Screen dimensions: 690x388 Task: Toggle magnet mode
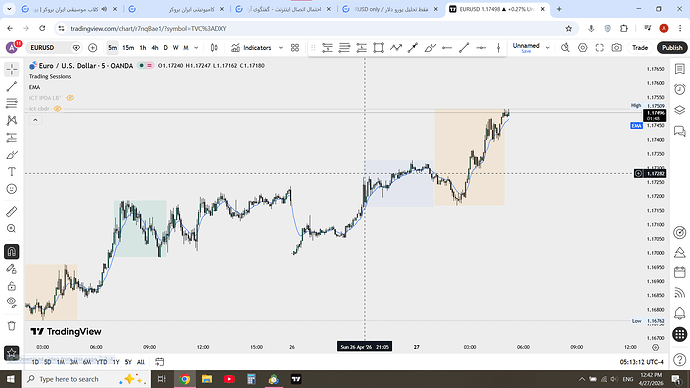[x=12, y=252]
